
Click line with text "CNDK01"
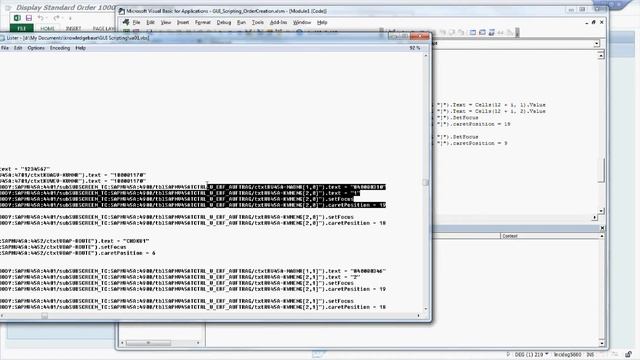tap(75, 241)
